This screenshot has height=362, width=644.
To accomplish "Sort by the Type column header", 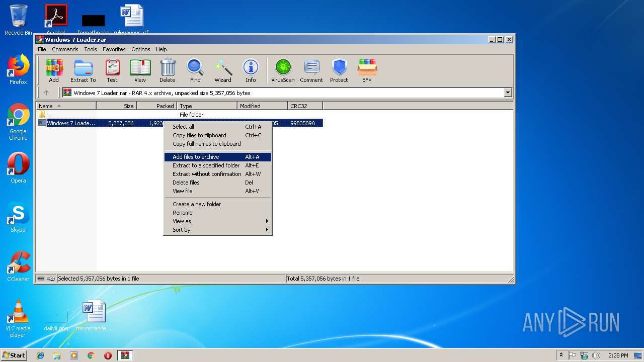I will click(207, 106).
